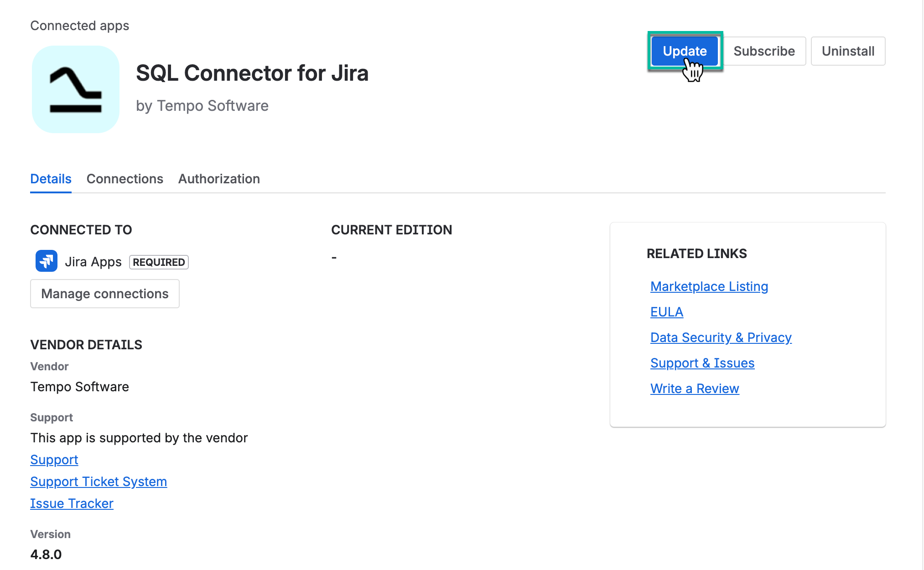Viewport: 924px width, 570px height.
Task: Click Write a Review link
Action: (695, 389)
